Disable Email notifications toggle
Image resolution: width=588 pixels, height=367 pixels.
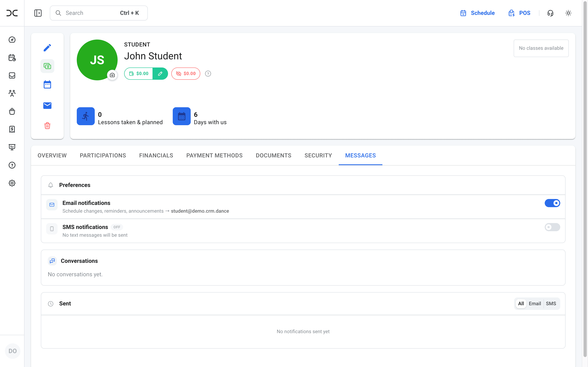tap(552, 203)
